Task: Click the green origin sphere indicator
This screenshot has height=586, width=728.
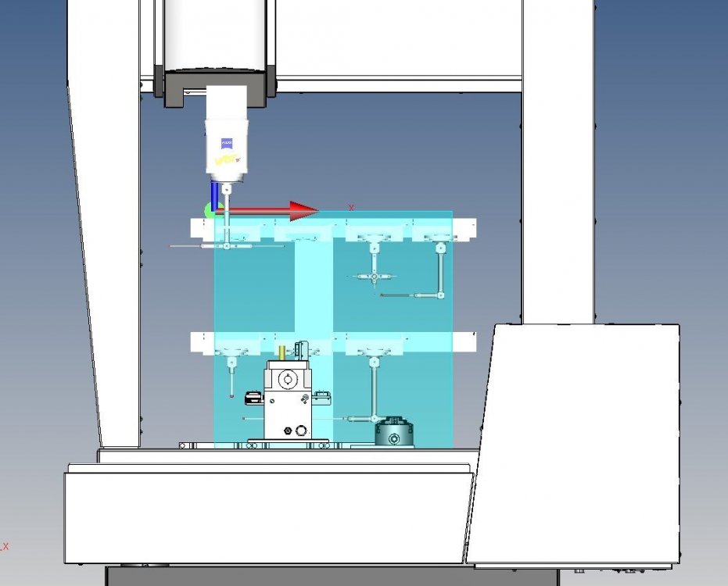Action: click(x=210, y=210)
